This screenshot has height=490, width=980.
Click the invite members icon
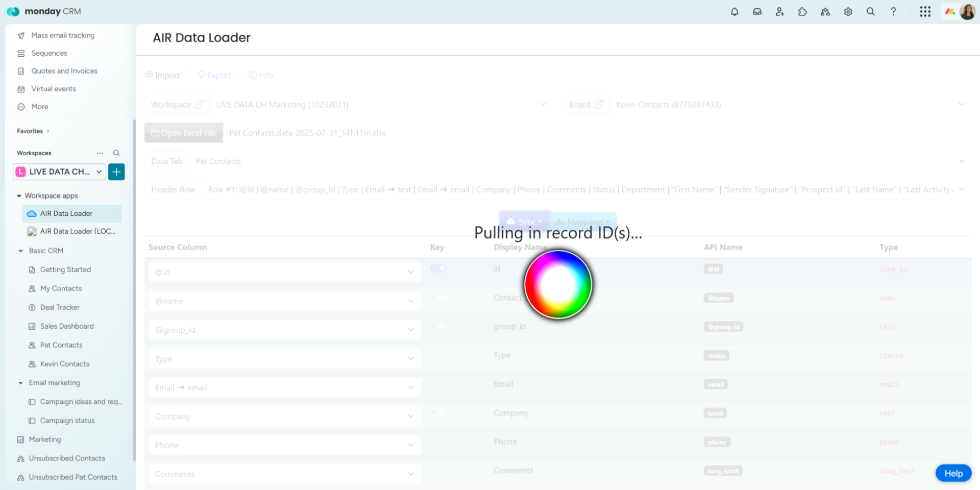coord(779,12)
